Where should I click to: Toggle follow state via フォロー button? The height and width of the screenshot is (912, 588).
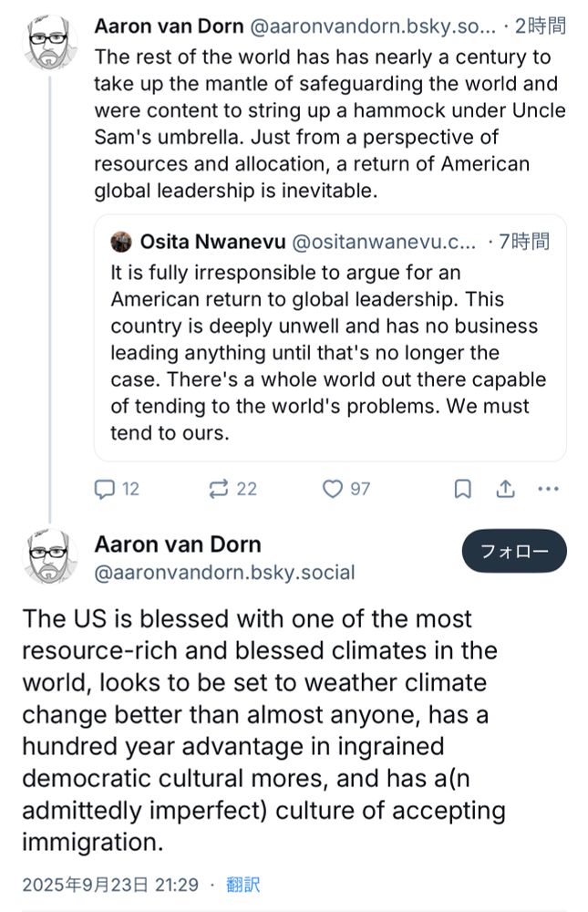(x=513, y=551)
